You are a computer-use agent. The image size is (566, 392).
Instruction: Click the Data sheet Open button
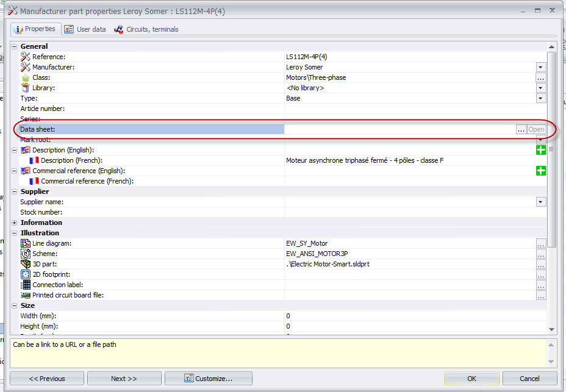(x=536, y=130)
